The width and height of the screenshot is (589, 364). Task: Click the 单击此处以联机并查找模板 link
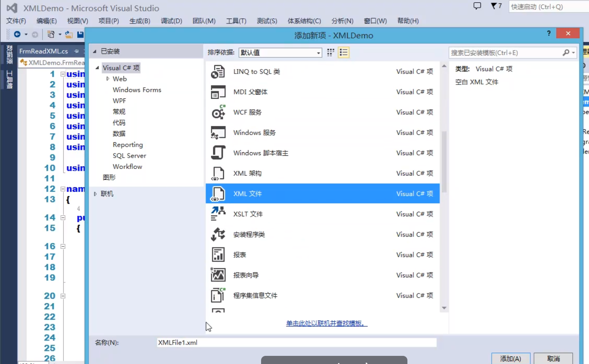[x=327, y=323]
